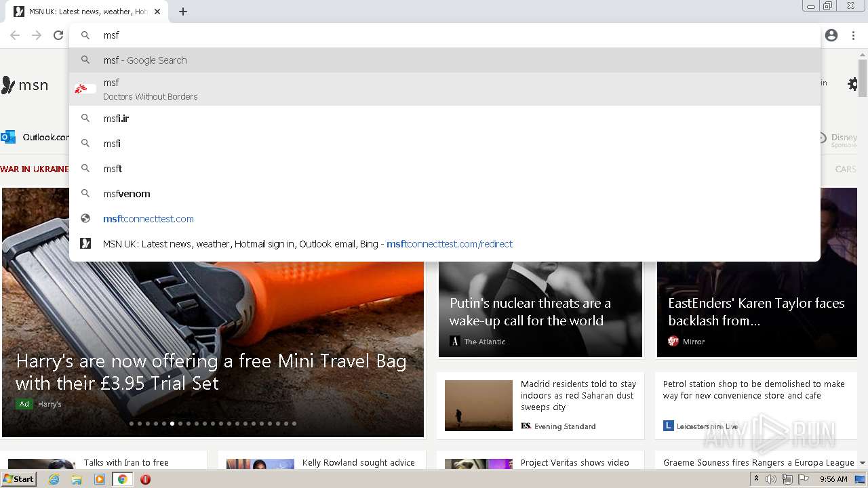Open the Kelly Rowland advice story
The image size is (868, 488).
coord(359,463)
